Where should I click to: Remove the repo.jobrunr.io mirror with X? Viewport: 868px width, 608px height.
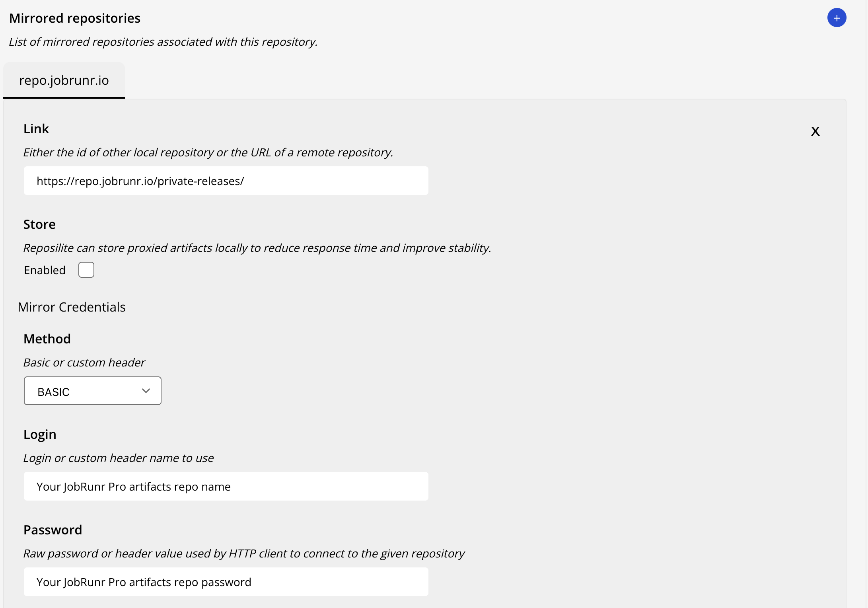(x=815, y=131)
